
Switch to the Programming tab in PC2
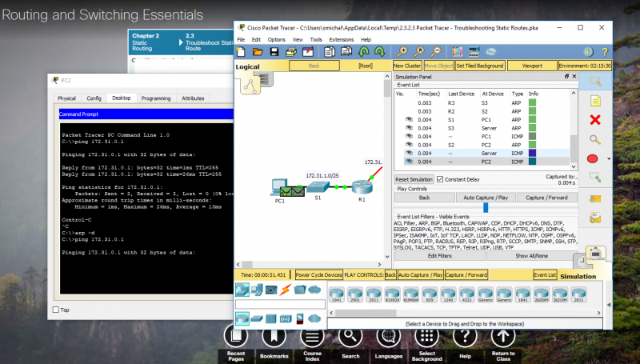(x=156, y=98)
